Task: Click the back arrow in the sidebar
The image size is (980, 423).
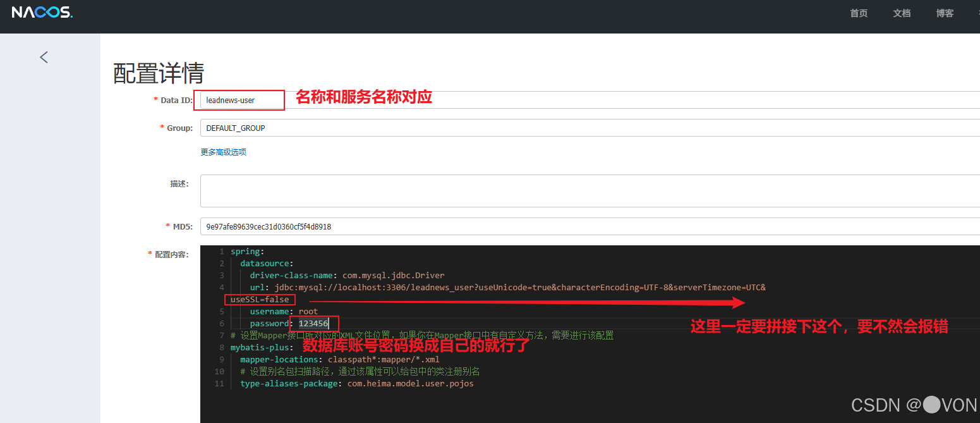Action: 44,57
